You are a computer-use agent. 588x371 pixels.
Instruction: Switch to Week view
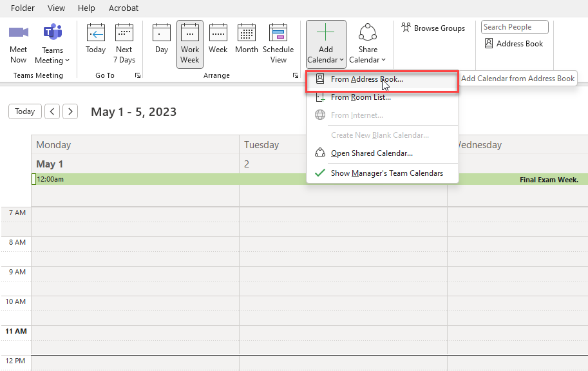[218, 43]
